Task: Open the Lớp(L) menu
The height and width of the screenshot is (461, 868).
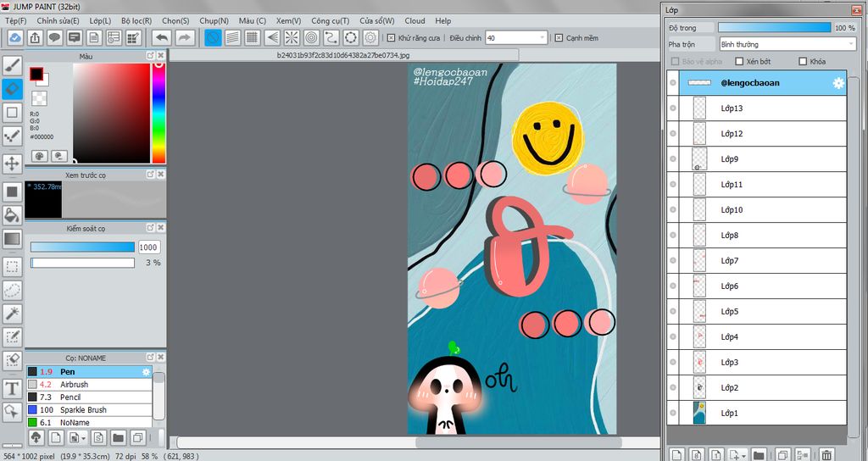Action: (x=100, y=20)
